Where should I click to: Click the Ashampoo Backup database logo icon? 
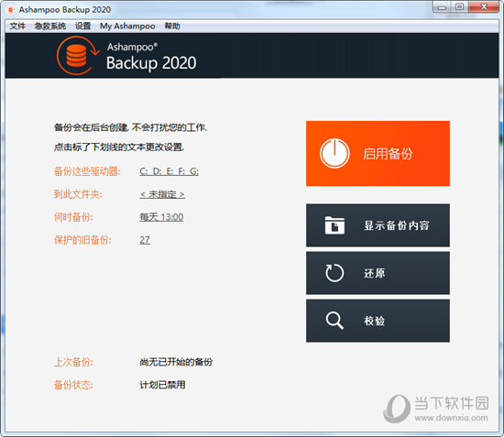(x=78, y=56)
